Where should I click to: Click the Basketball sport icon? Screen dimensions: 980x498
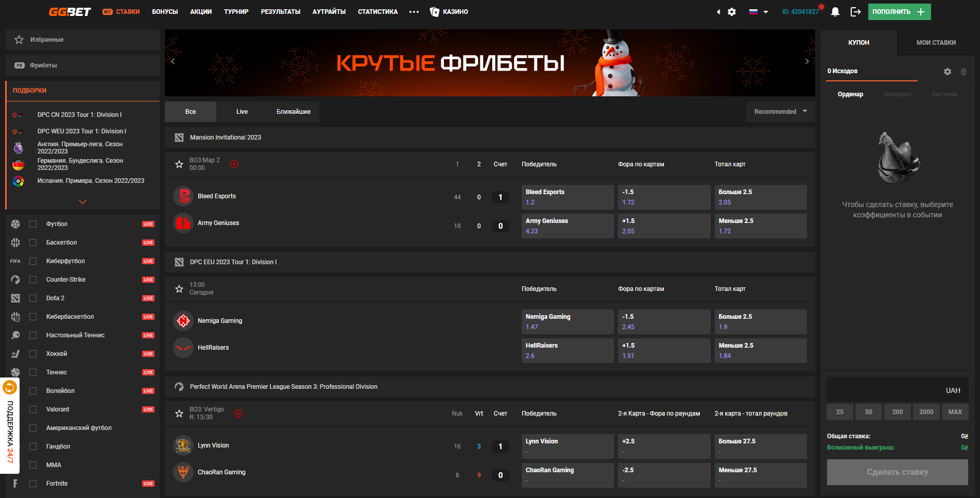pyautogui.click(x=15, y=243)
